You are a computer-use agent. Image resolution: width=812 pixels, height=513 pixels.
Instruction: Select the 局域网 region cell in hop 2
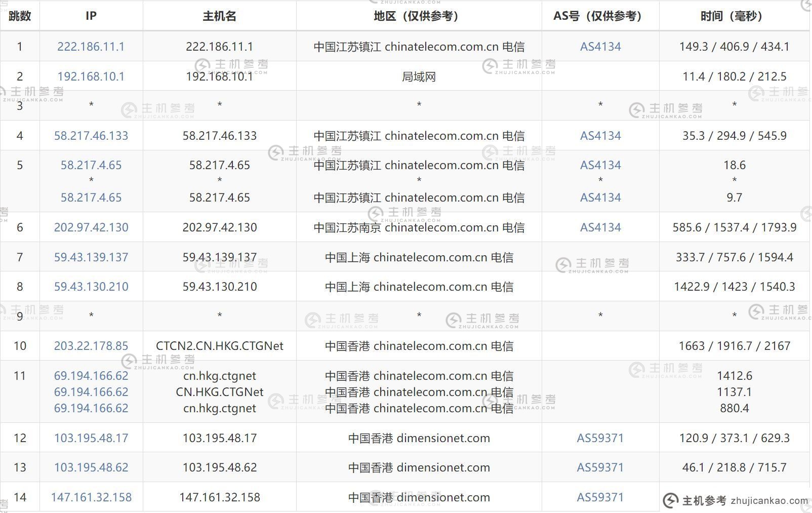click(x=419, y=76)
